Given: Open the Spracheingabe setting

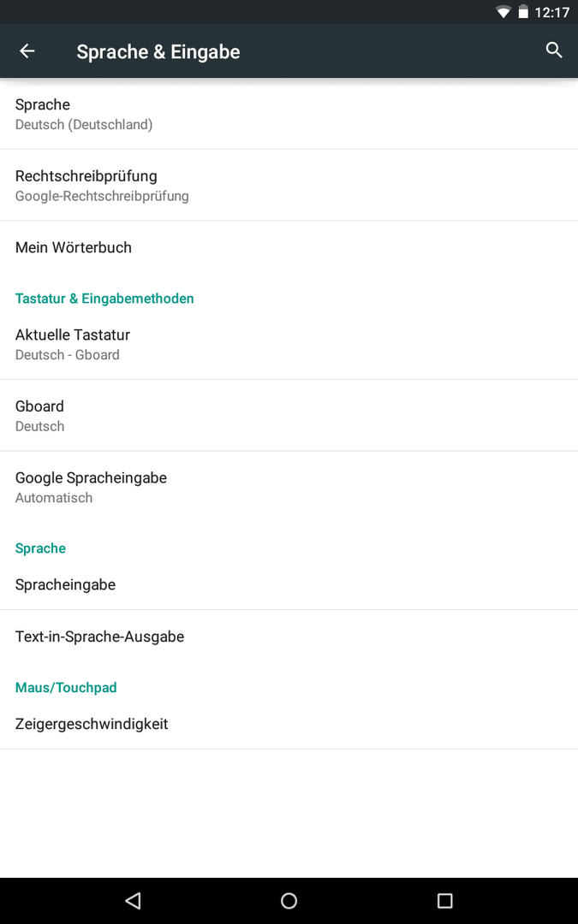Looking at the screenshot, I should (289, 584).
